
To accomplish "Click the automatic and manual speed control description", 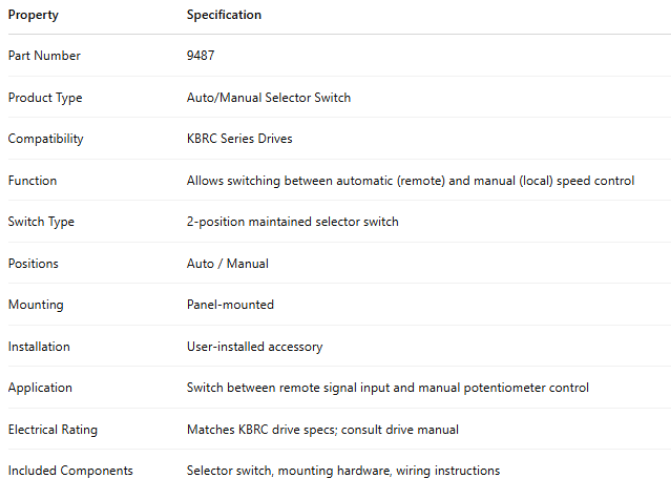I will (x=410, y=181).
